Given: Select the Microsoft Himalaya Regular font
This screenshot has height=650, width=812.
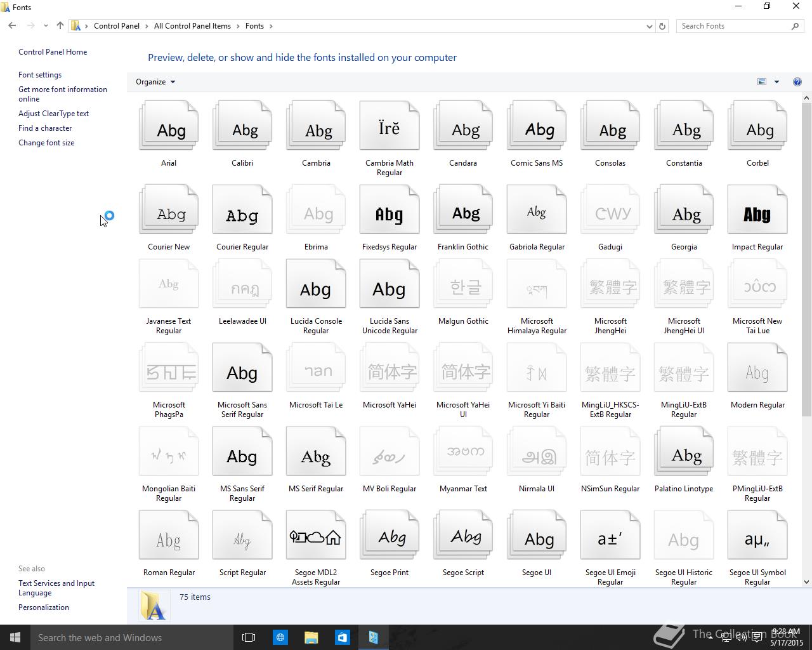Looking at the screenshot, I should pyautogui.click(x=537, y=283).
